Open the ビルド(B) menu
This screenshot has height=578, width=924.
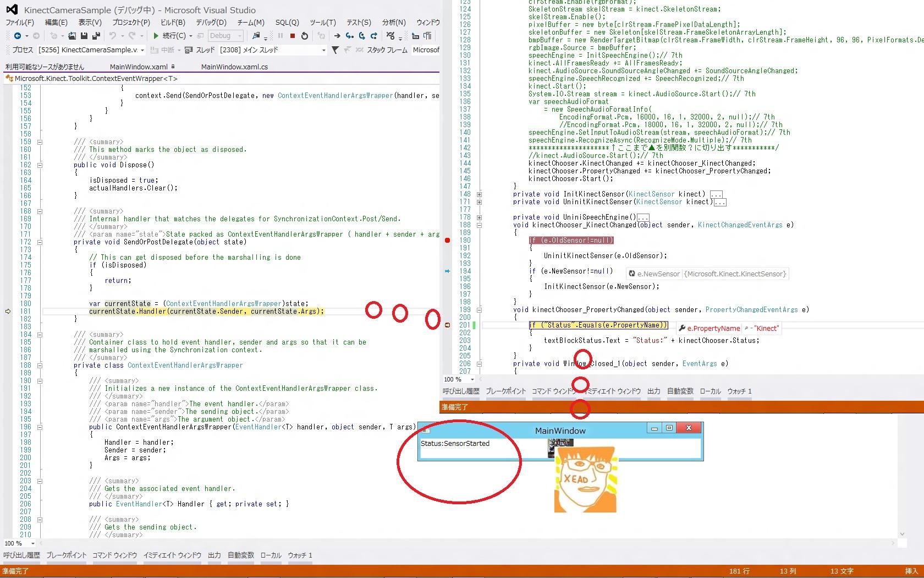coord(173,23)
